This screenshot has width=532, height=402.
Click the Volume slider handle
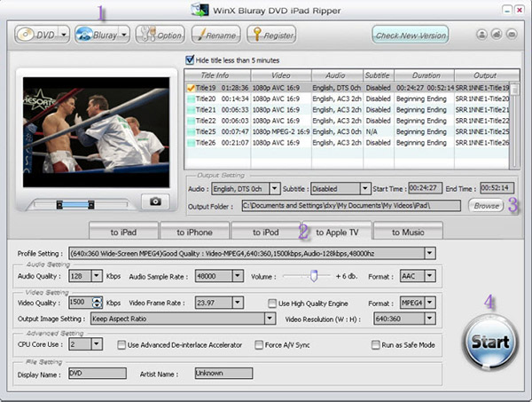pos(314,276)
